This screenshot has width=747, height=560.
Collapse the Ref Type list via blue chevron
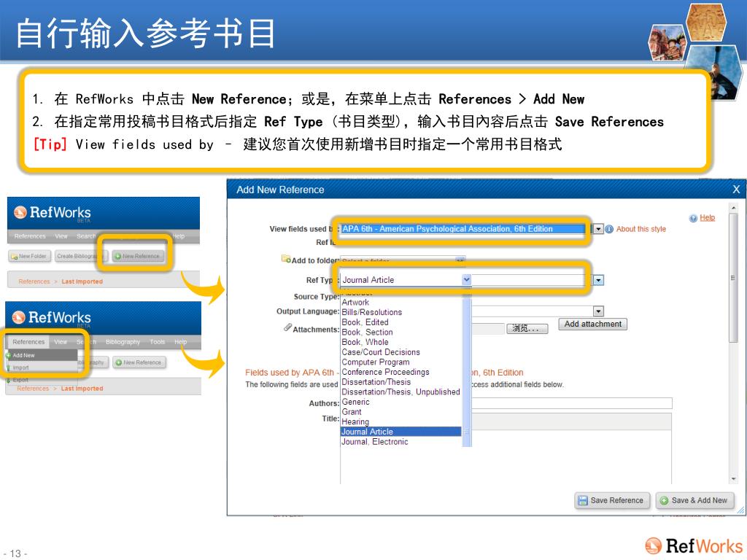pyautogui.click(x=466, y=280)
